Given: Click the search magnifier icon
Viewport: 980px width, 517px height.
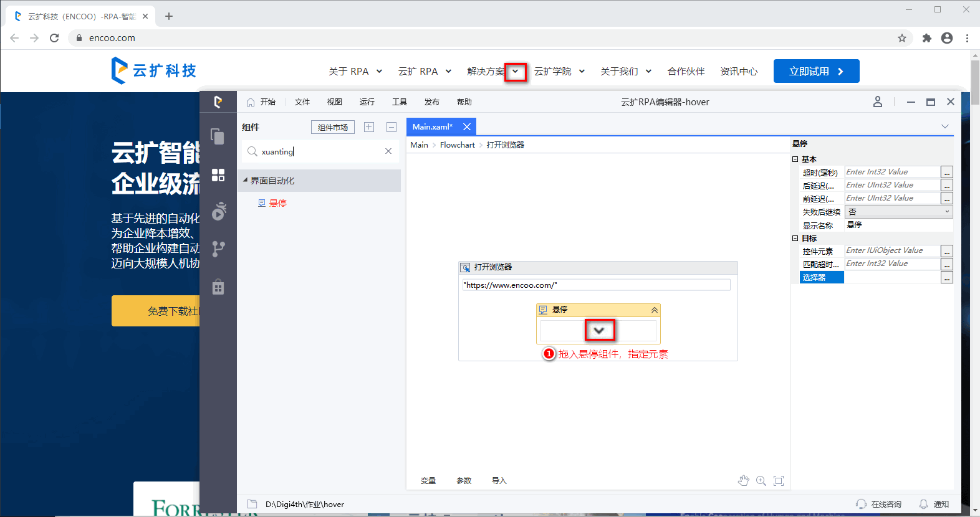Looking at the screenshot, I should coord(252,151).
